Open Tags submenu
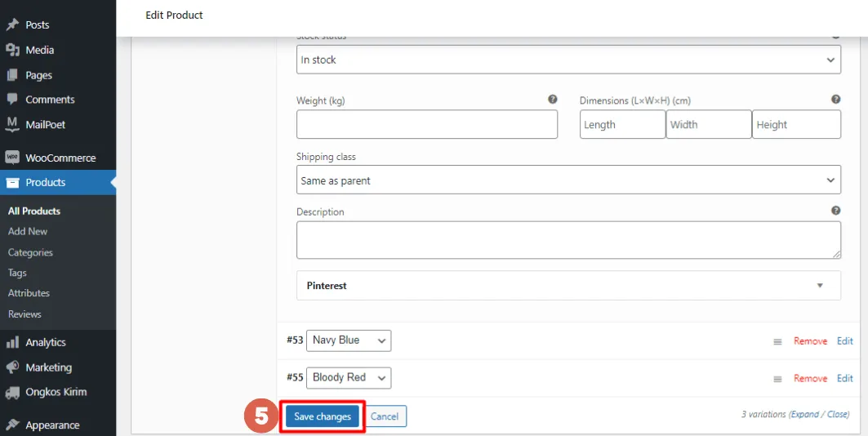This screenshot has height=436, width=868. click(17, 273)
